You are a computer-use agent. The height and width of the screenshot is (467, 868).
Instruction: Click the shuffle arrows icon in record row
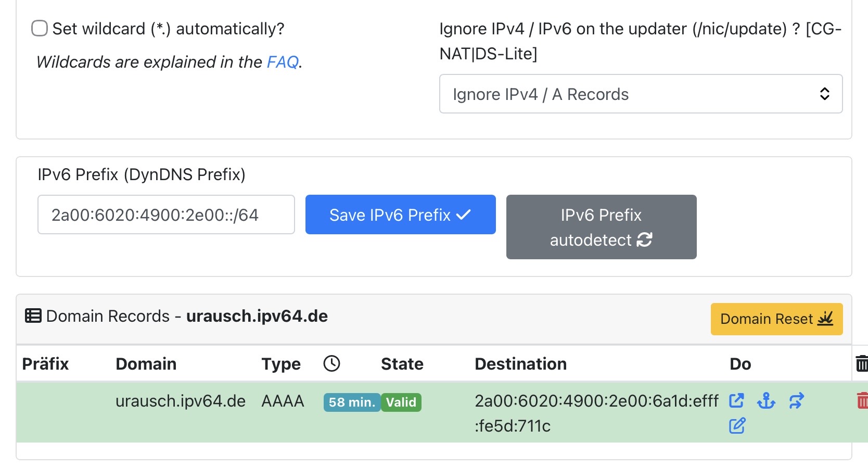pos(796,400)
